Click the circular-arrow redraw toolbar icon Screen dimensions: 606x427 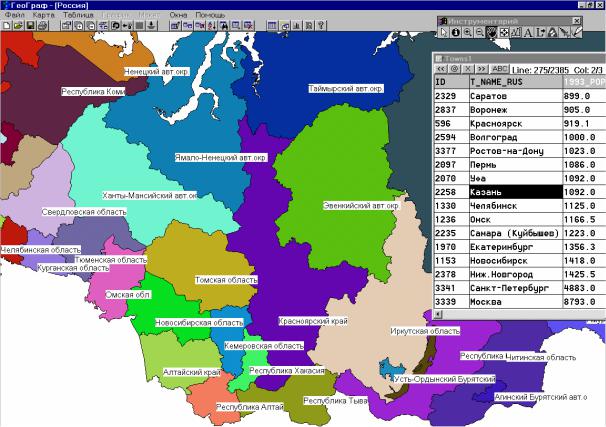115,26
